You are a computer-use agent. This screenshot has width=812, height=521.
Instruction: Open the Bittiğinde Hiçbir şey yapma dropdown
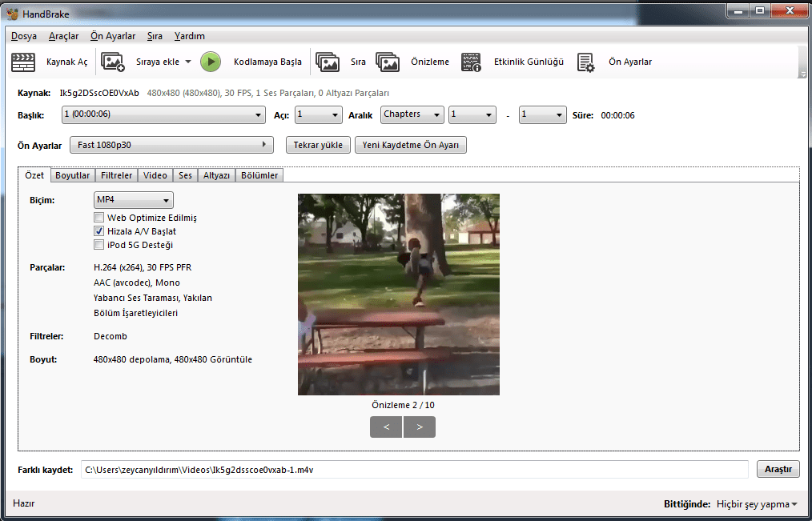point(757,504)
